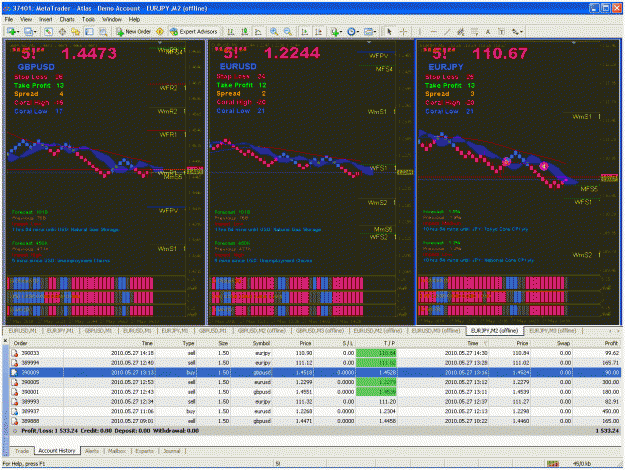Toggle the Market Watch panel icon
The image size is (625, 470).
49,31
